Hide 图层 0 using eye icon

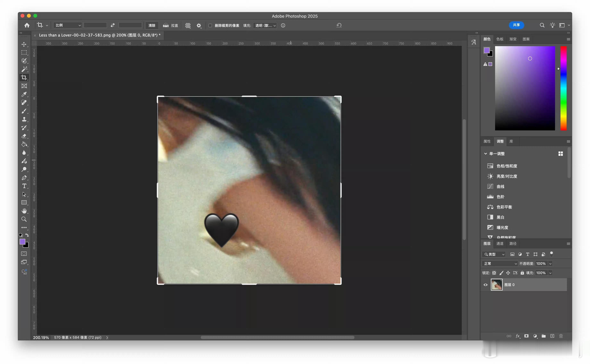[485, 285]
